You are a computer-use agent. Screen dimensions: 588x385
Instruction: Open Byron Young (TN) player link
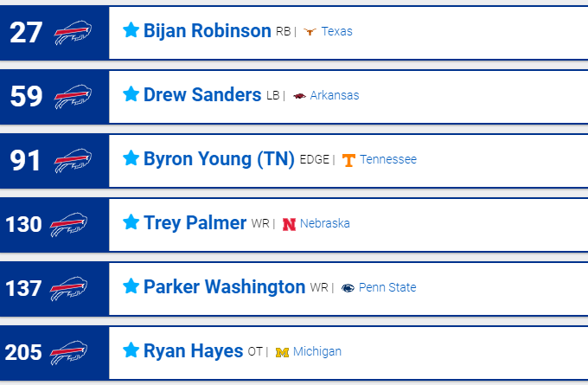click(219, 158)
